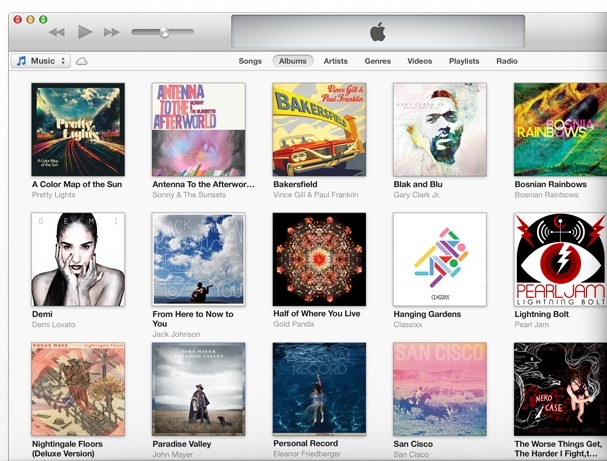Select the Bosnian Rainbows album artwork
Viewport: 607px width, 461px height.
pos(560,129)
